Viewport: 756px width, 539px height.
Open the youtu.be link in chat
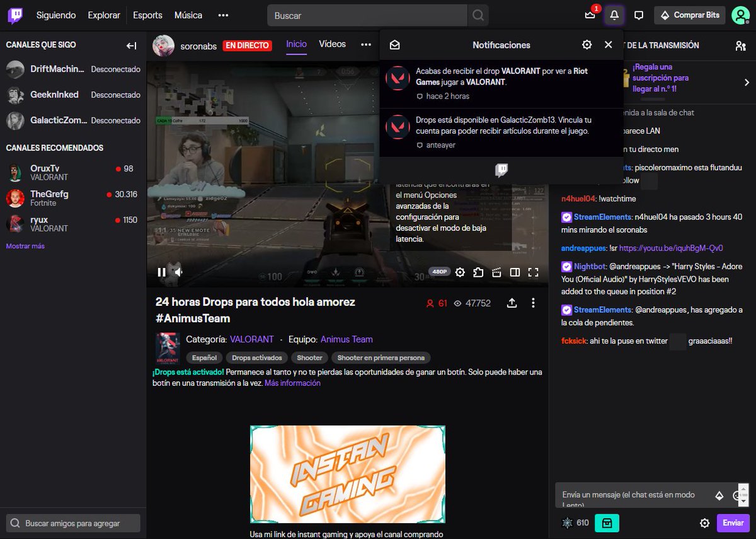(x=671, y=248)
